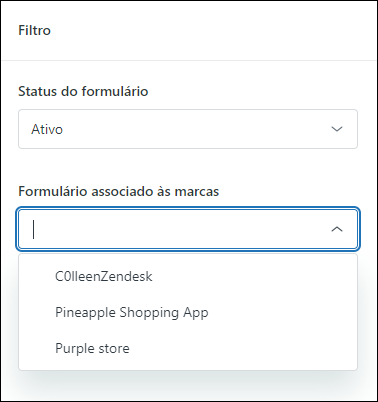This screenshot has width=378, height=402.
Task: Click the down chevron in Ativo field
Action: pos(337,129)
